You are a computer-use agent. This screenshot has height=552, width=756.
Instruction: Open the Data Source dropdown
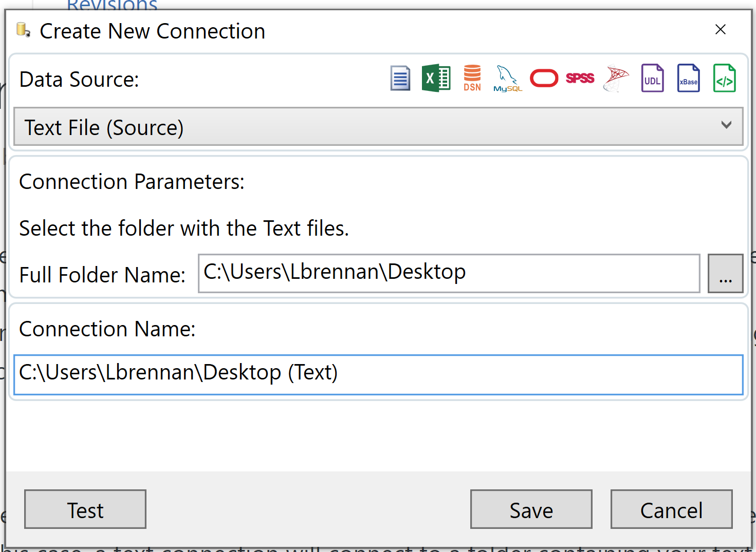[726, 126]
